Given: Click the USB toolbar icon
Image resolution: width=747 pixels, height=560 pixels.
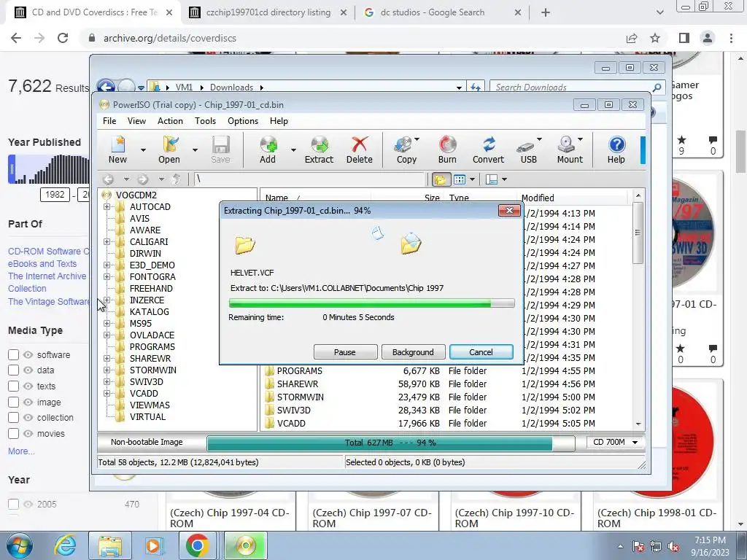Looking at the screenshot, I should (528, 149).
